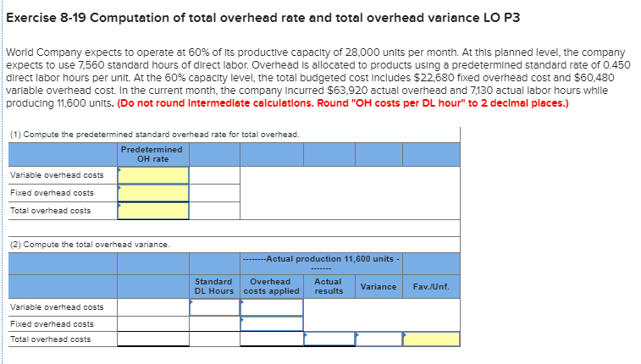The image size is (641, 364).
Task: Click the red rounding instruction text
Action: (343, 103)
